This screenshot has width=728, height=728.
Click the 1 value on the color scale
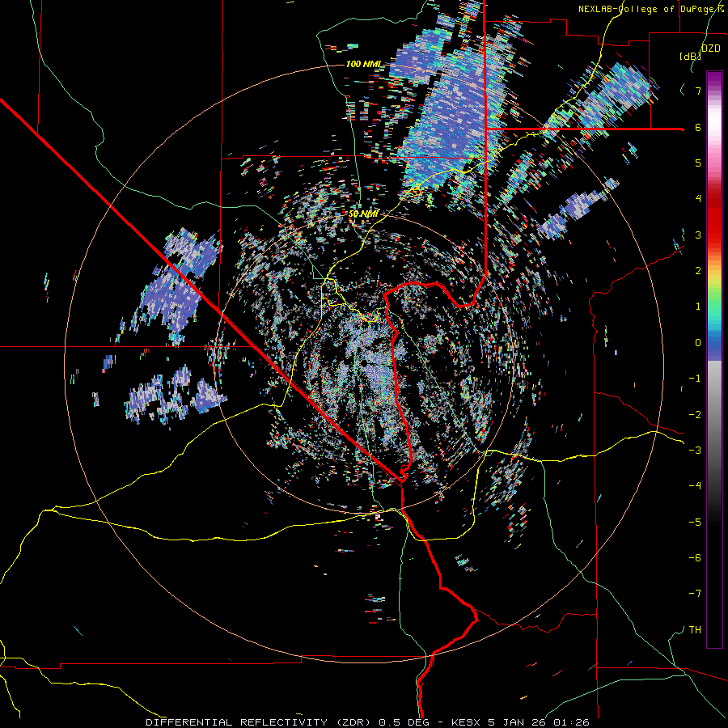(x=698, y=307)
